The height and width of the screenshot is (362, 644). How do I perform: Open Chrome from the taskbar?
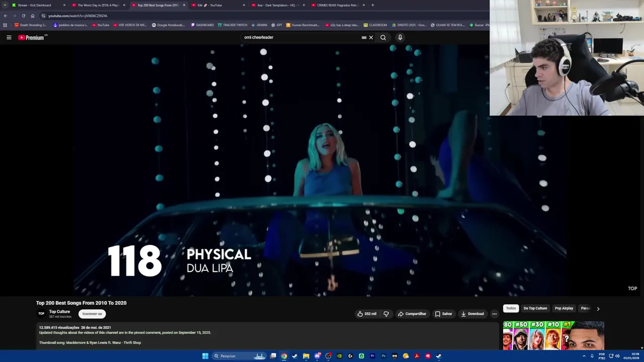click(x=284, y=356)
